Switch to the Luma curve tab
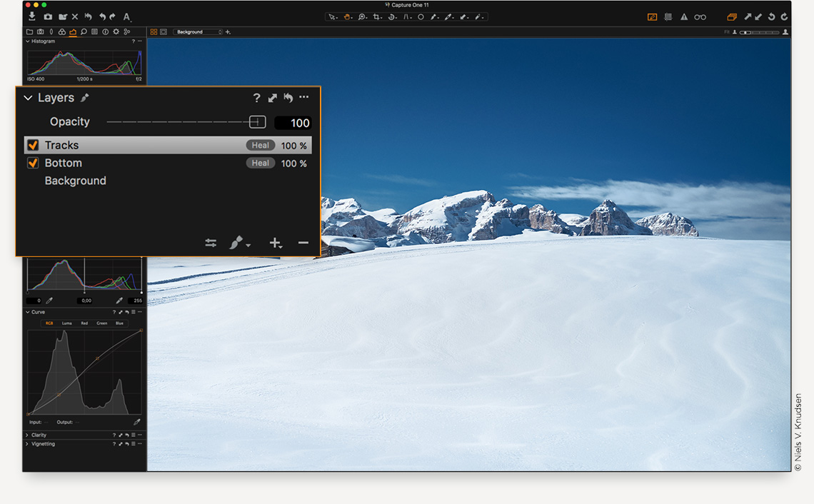This screenshot has height=504, width=814. (66, 323)
